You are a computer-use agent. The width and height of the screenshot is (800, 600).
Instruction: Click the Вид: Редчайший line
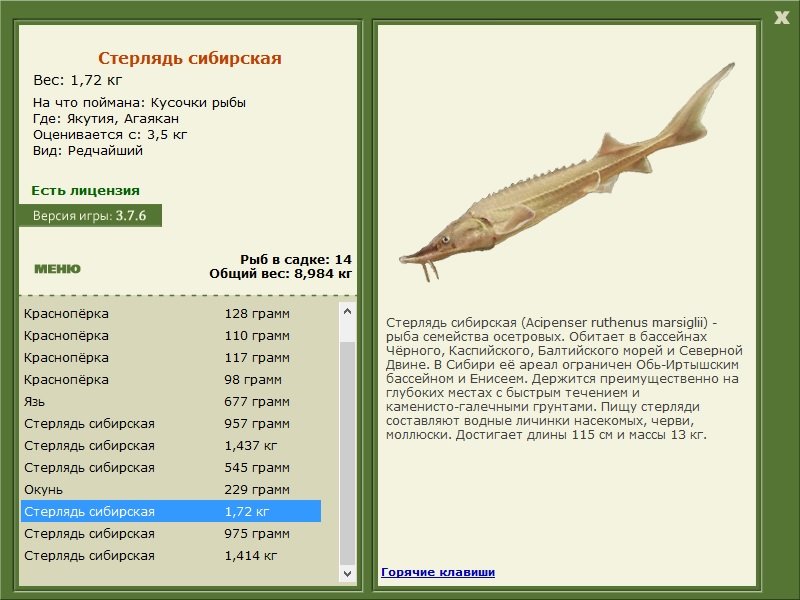[88, 151]
